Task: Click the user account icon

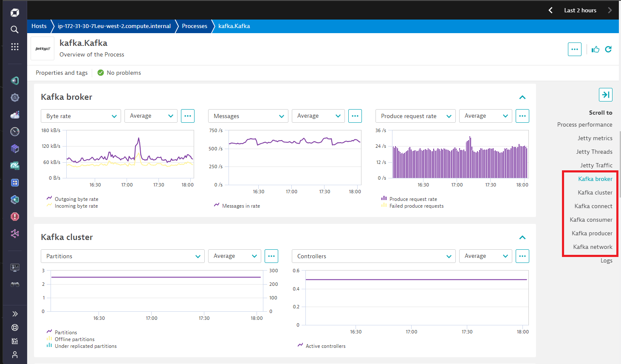Action: [x=14, y=355]
